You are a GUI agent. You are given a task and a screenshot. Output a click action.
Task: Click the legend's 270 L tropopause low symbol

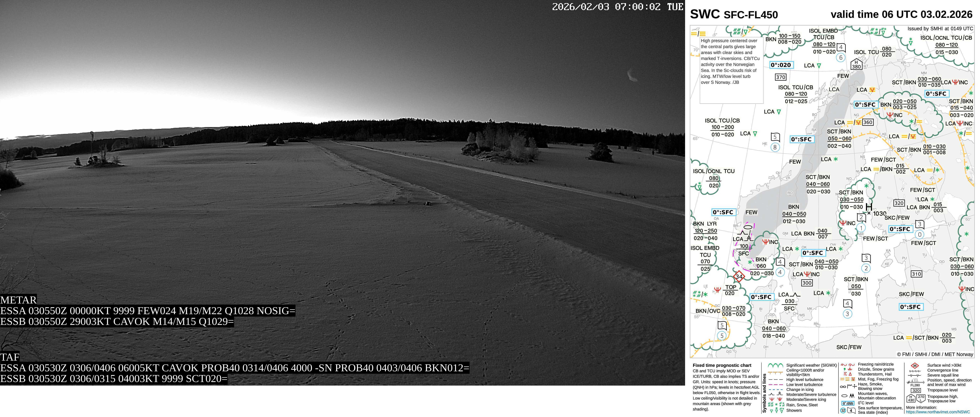click(x=921, y=398)
